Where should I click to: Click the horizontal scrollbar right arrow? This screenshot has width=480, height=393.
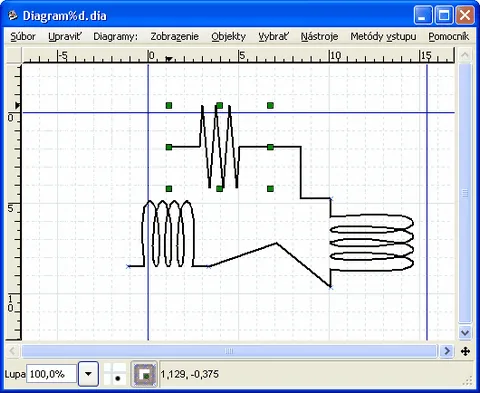447,351
